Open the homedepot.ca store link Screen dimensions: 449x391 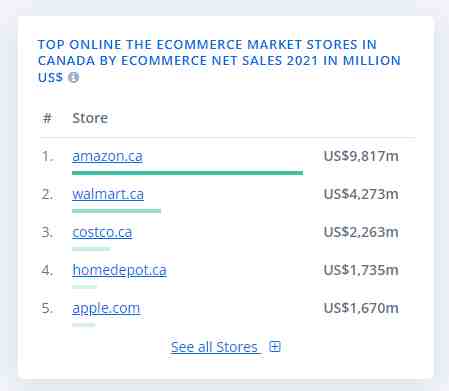[x=119, y=270]
